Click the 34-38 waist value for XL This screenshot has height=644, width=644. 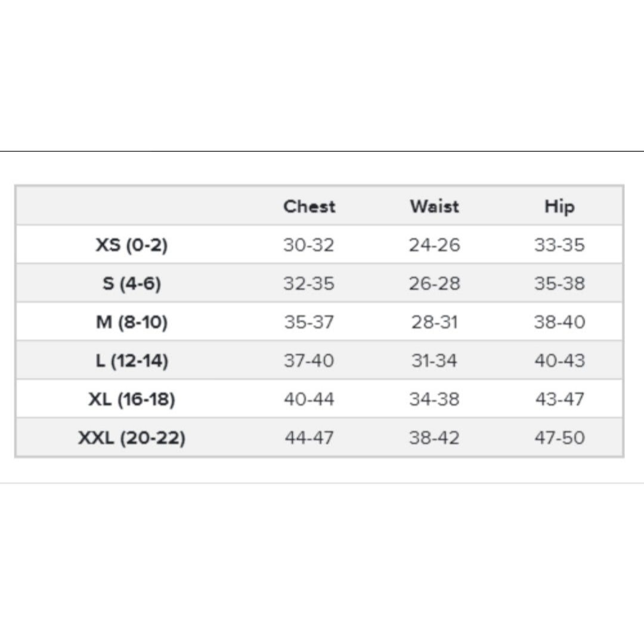tap(435, 399)
